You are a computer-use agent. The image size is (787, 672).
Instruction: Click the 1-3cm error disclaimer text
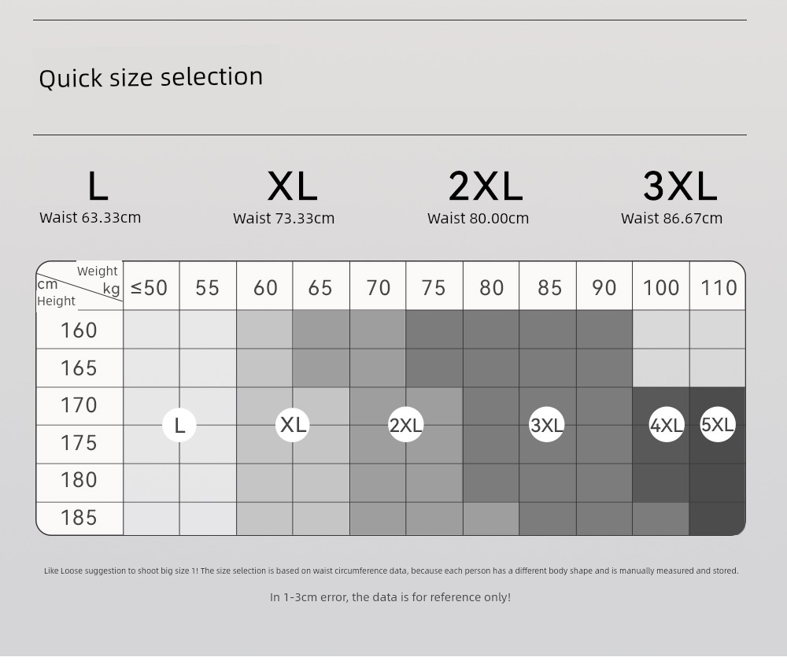tap(390, 597)
